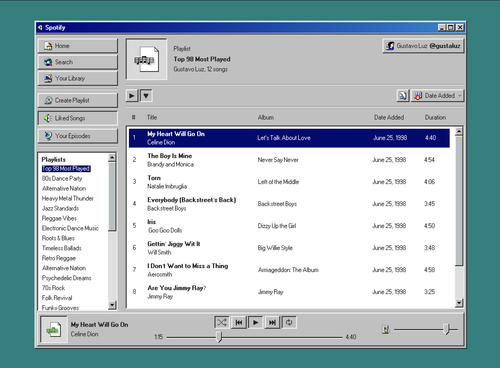The height and width of the screenshot is (368, 500).
Task: Click album Left of the Middle
Action: [x=278, y=182]
